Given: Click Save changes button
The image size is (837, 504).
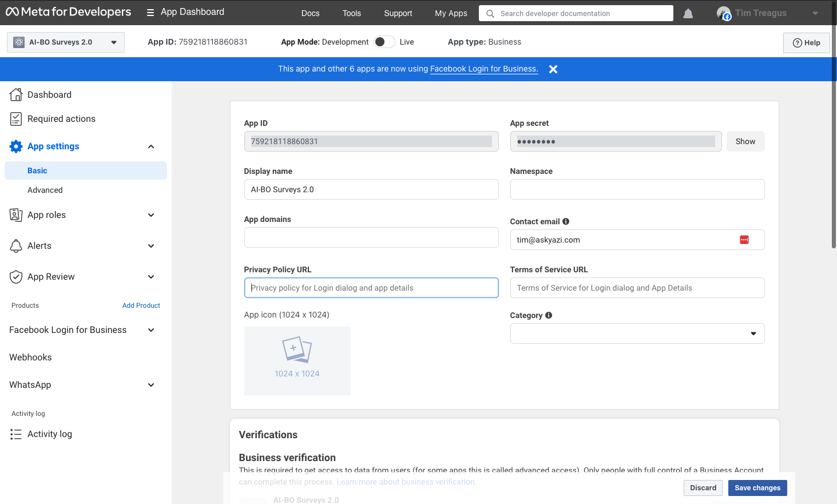Looking at the screenshot, I should pos(757,488).
